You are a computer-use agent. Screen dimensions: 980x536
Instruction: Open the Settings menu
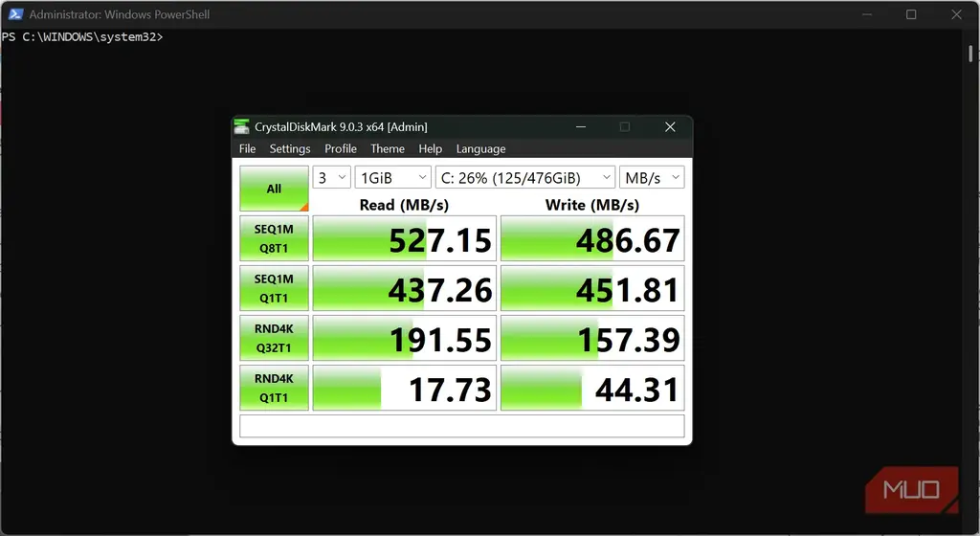click(290, 148)
